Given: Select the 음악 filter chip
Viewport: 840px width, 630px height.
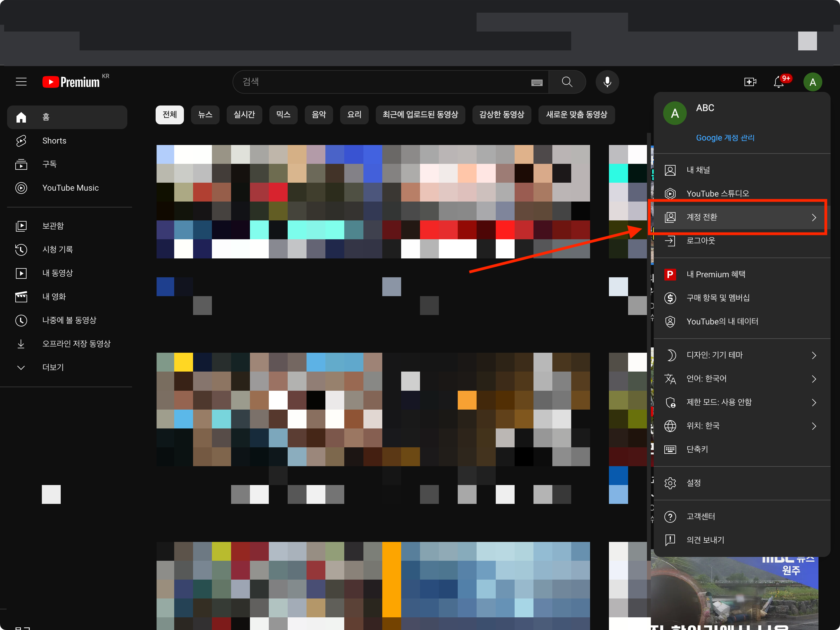Looking at the screenshot, I should [x=319, y=115].
